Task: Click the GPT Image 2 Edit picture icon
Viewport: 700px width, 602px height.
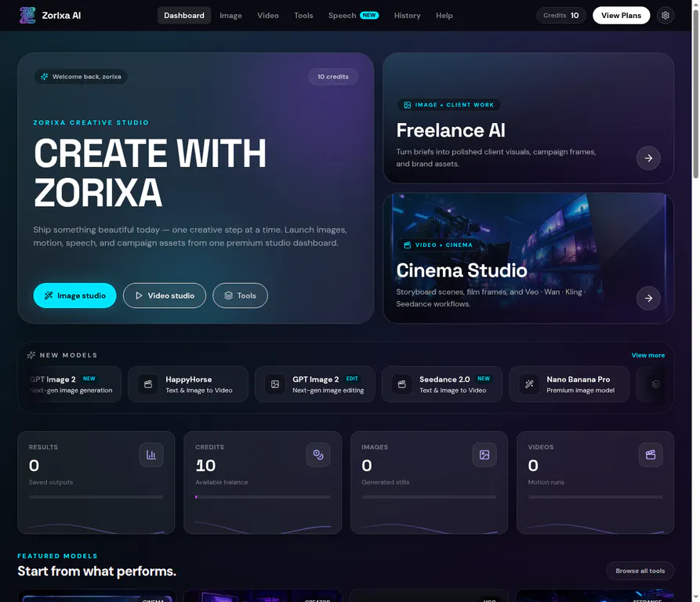Action: point(275,384)
